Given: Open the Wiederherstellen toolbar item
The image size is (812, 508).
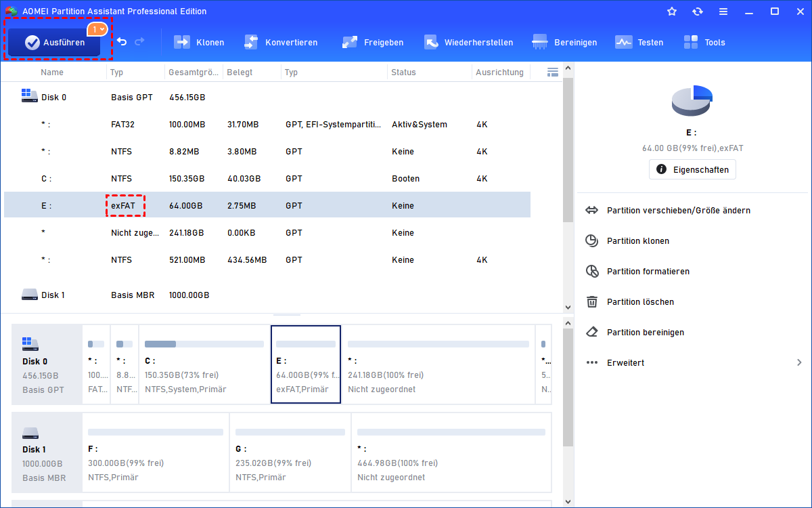Looking at the screenshot, I should click(468, 42).
